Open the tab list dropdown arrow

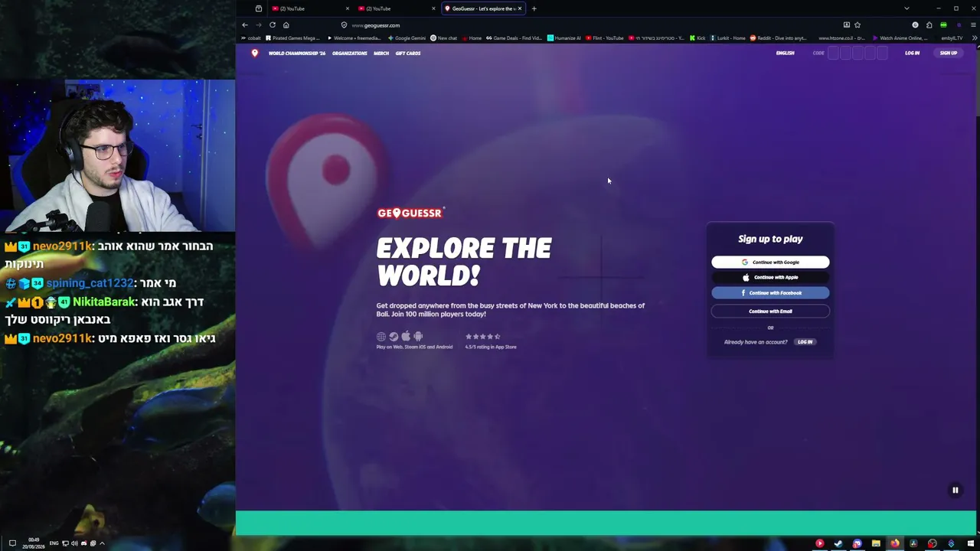coord(906,8)
